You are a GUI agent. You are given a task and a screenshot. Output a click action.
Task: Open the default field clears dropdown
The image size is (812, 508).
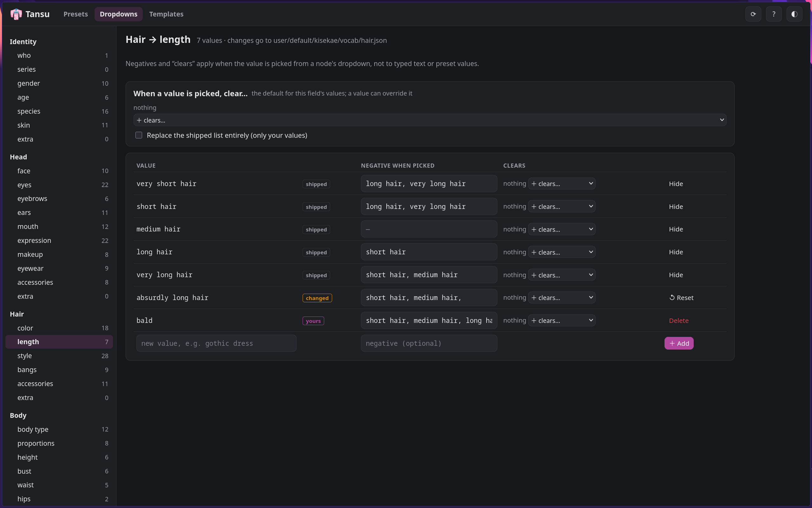click(430, 120)
